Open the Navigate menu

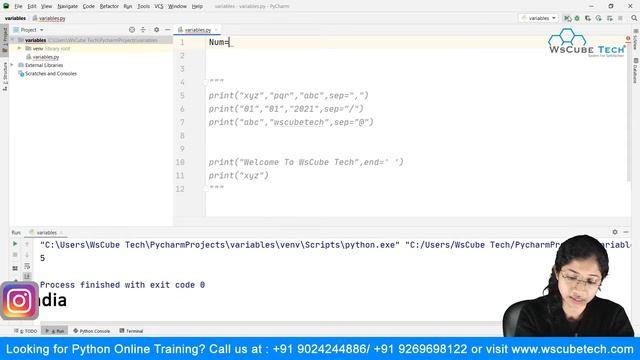67,7
